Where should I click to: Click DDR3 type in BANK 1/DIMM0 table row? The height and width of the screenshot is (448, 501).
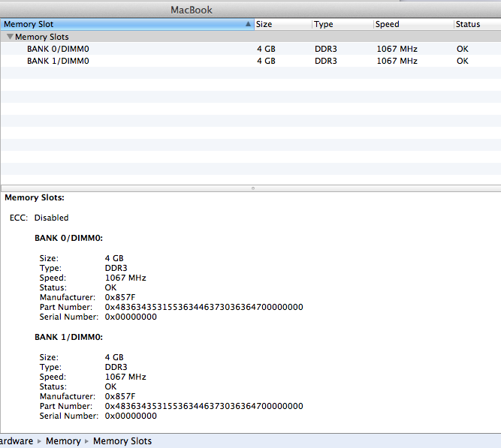coord(325,61)
